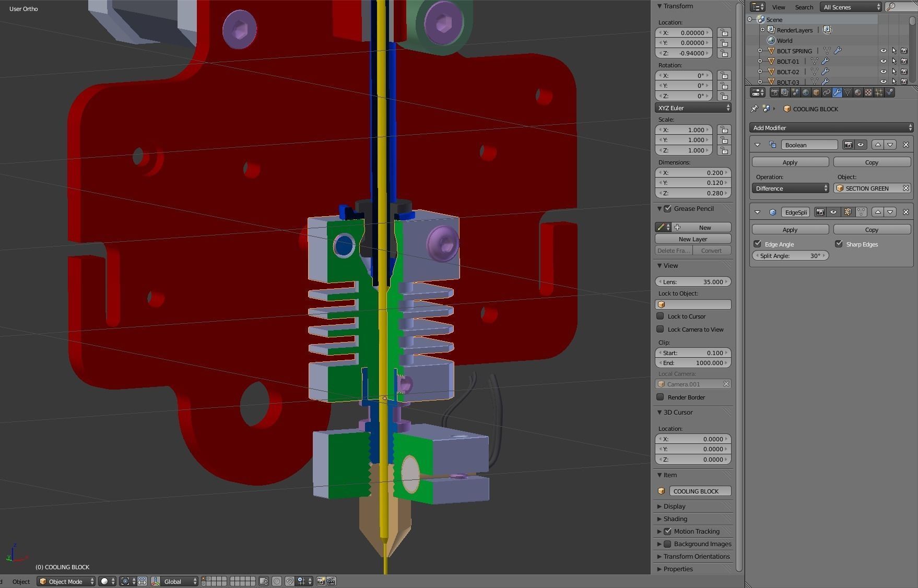Screen dimensions: 918x588
Task: Toggle Boolean modifier viewport eye display
Action: click(861, 145)
